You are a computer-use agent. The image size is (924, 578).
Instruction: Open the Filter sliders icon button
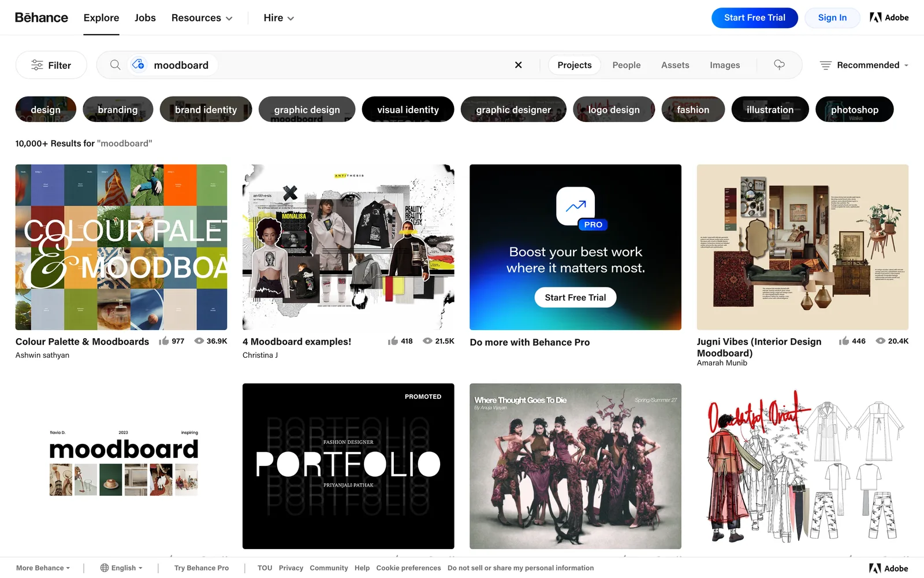(x=51, y=65)
